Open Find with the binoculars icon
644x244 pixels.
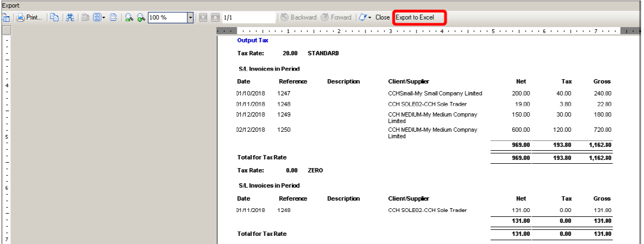(x=70, y=18)
